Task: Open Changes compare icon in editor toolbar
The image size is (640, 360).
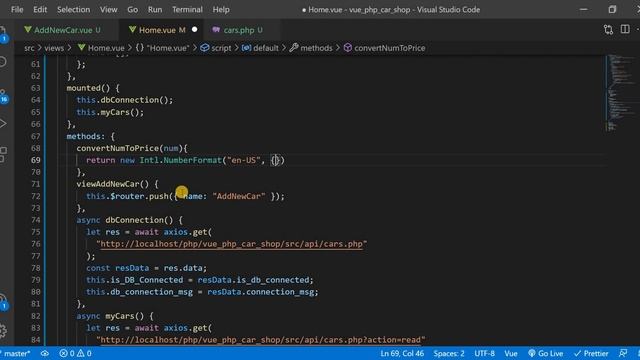Action: coord(608,29)
